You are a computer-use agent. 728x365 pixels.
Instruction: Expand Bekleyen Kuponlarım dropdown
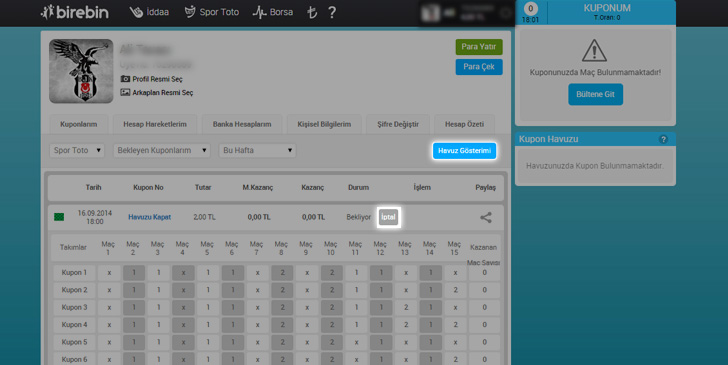pyautogui.click(x=162, y=150)
